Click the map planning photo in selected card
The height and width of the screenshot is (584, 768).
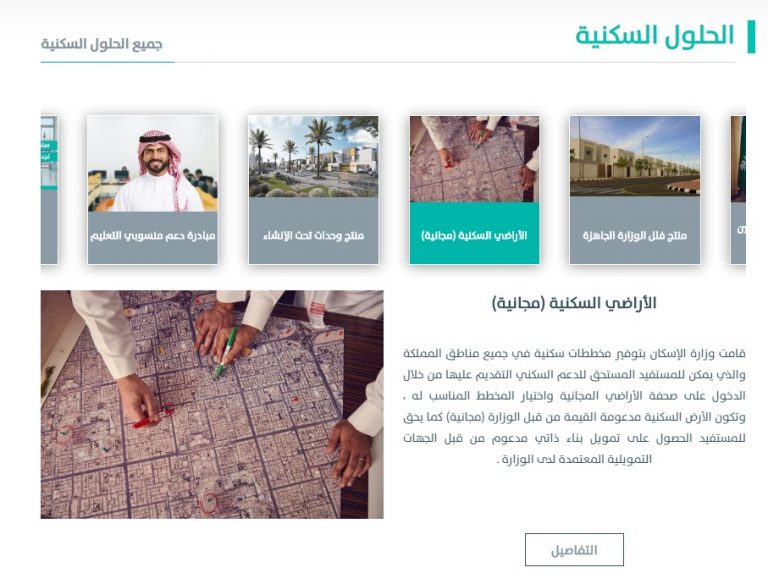pos(474,159)
